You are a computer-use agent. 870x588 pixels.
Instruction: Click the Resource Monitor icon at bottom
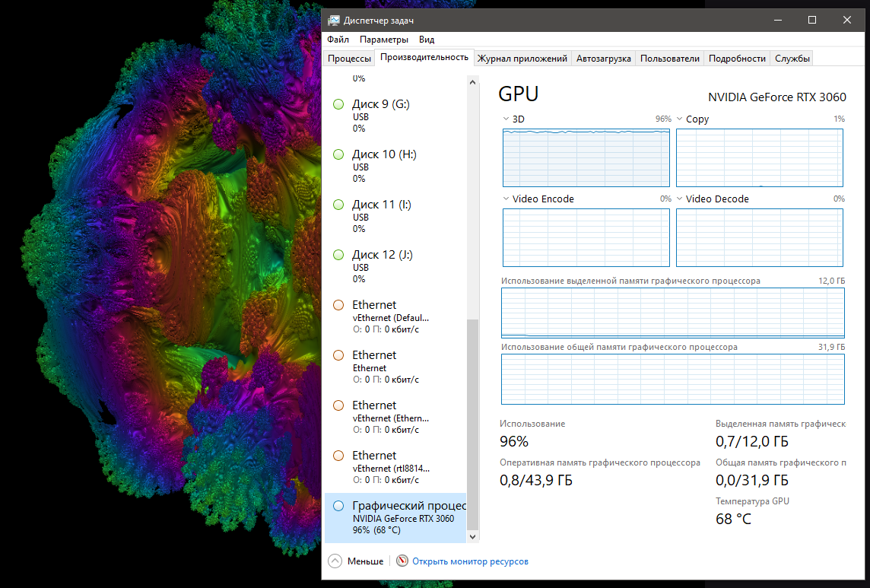pos(402,561)
